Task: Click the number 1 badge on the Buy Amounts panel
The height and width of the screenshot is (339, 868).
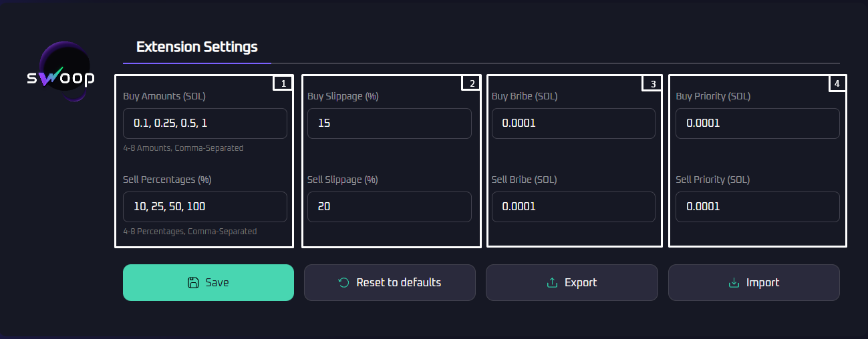Action: tap(283, 83)
